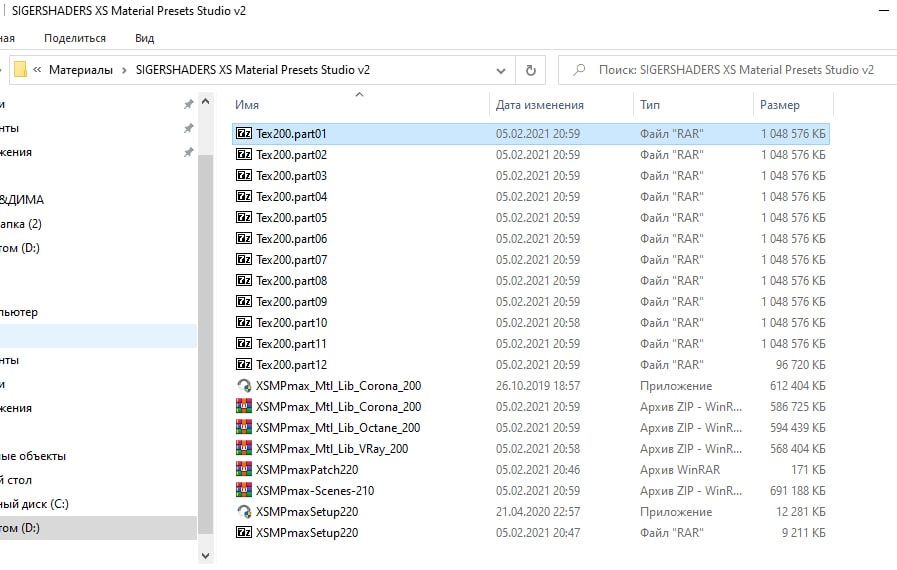Minimize the Explorer window
This screenshot has height=570, width=897.
(884, 10)
